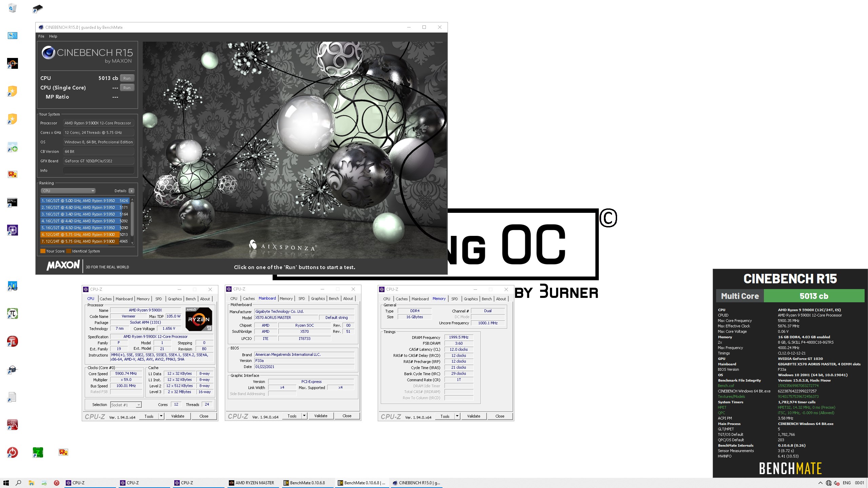Click Close in the CPU-Z Mainboard window
Image resolution: width=868 pixels, height=488 pixels.
point(347,416)
